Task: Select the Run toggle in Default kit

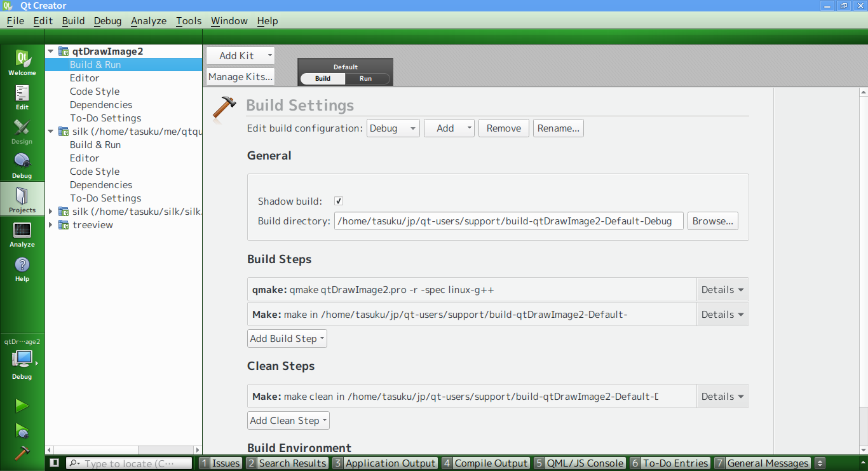Action: [x=366, y=79]
